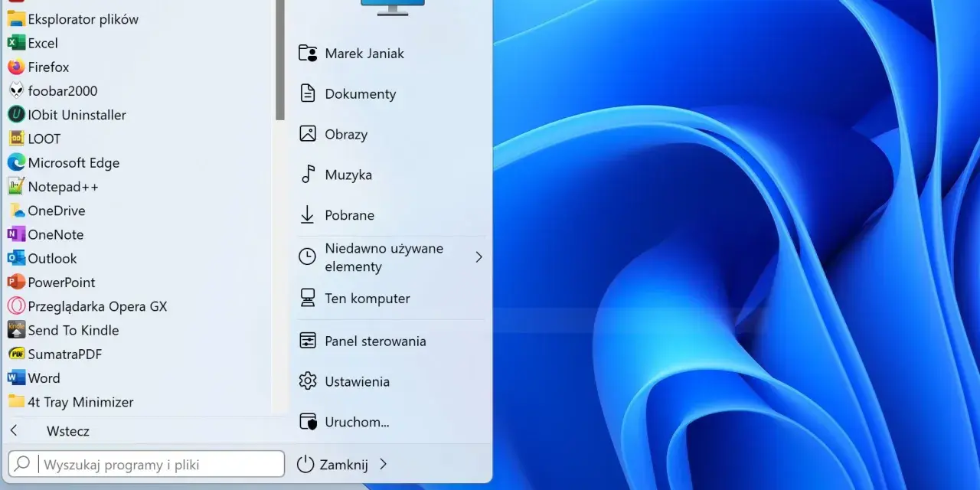Click the Eksplorator plików program name
Viewport: 980px width, 490px height.
tap(83, 19)
